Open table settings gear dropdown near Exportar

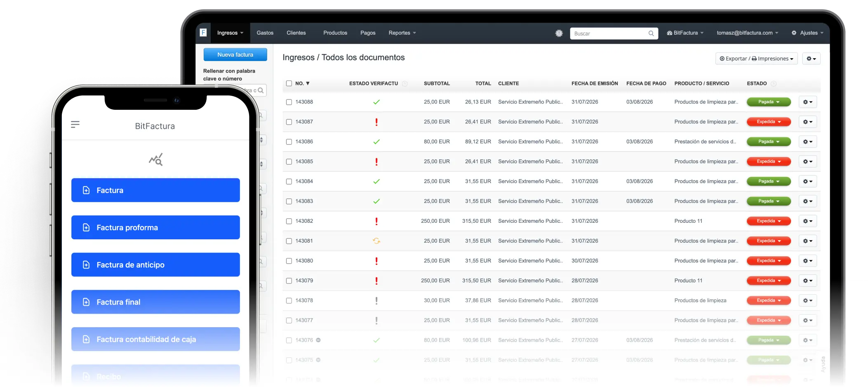click(x=811, y=59)
